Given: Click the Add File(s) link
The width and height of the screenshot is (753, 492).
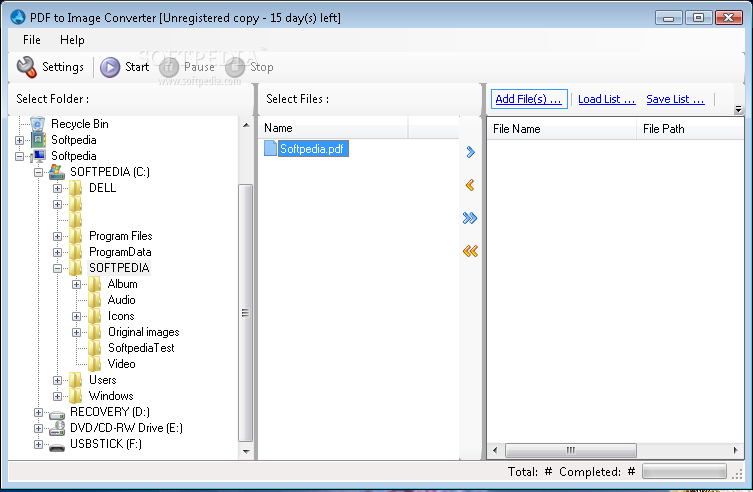Looking at the screenshot, I should click(x=528, y=99).
